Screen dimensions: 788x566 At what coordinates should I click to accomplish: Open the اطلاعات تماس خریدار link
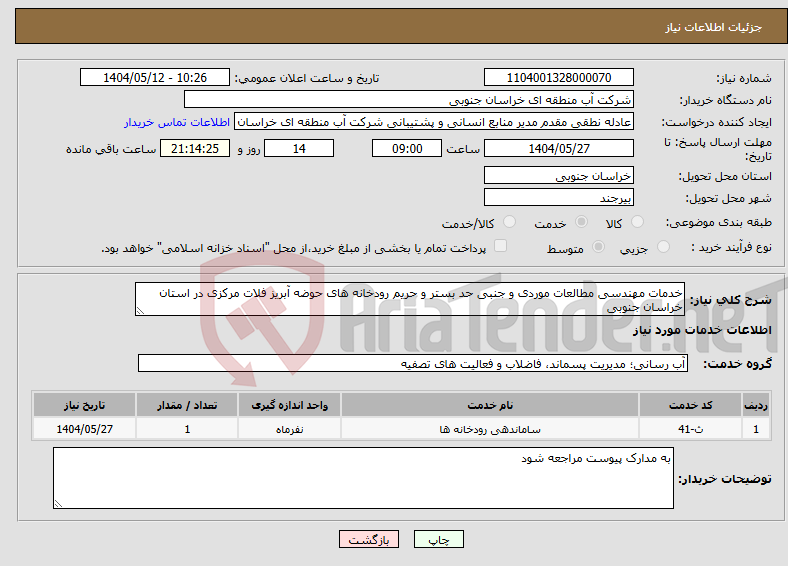(177, 122)
